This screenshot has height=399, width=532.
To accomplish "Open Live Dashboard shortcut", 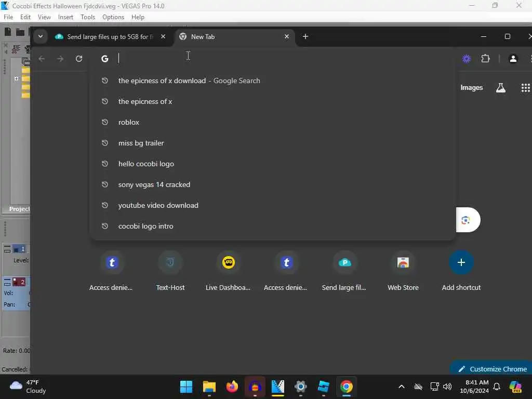I will click(x=229, y=271).
